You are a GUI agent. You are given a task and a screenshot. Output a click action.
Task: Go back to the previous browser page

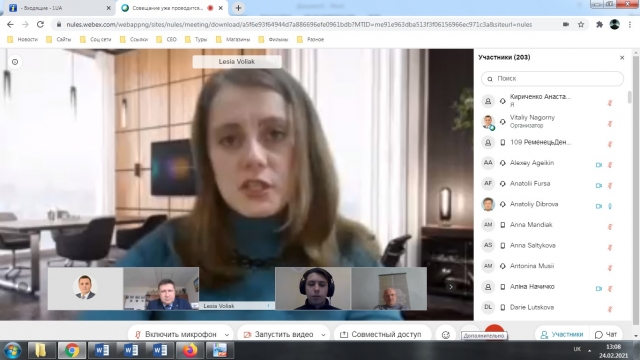[x=10, y=24]
